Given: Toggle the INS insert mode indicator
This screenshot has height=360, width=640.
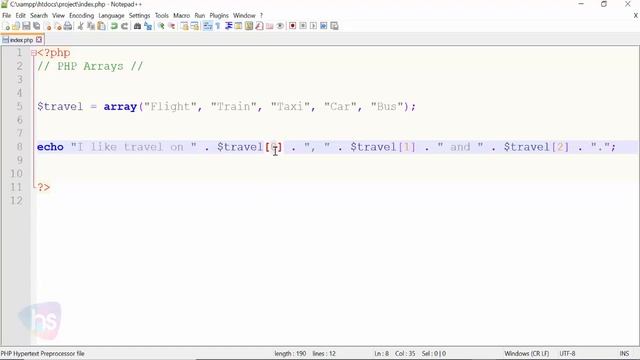Looking at the screenshot, I should [x=624, y=353].
